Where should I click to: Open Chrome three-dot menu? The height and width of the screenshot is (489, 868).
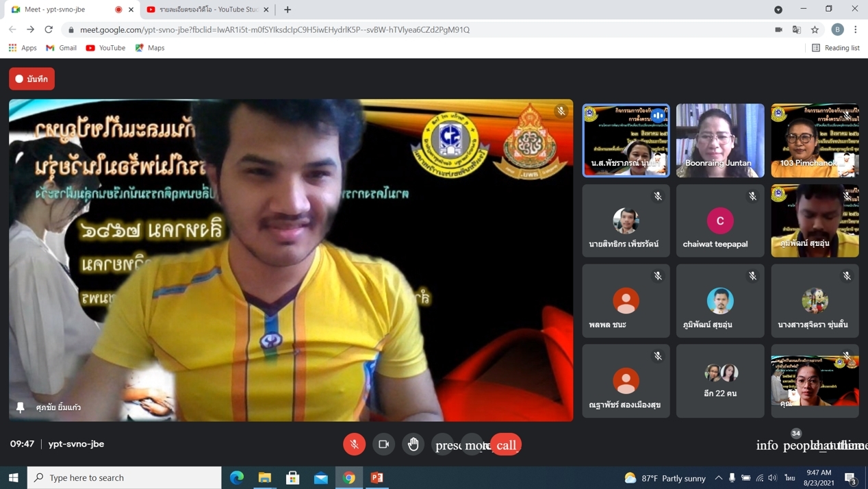click(x=856, y=29)
